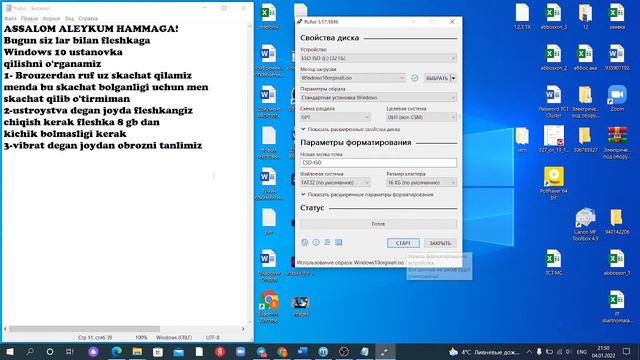Select PotPlayer 64 bit desktop icon

(553, 183)
